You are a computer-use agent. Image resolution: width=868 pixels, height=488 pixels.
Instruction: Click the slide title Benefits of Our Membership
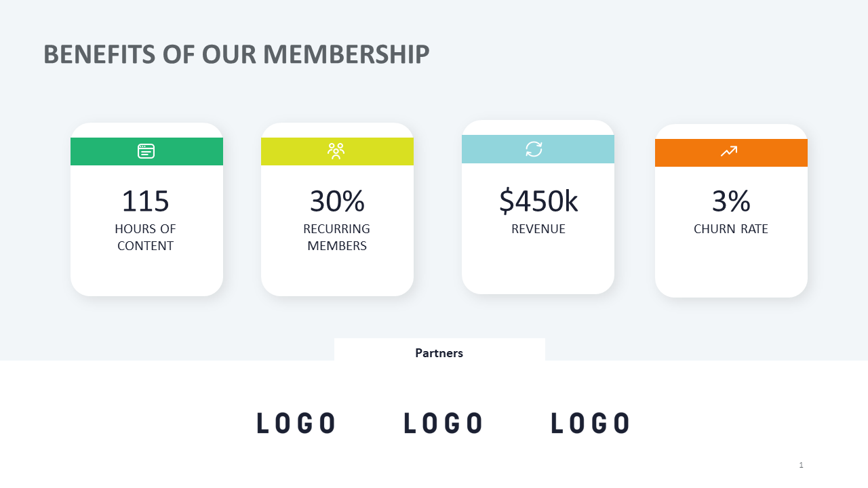236,54
